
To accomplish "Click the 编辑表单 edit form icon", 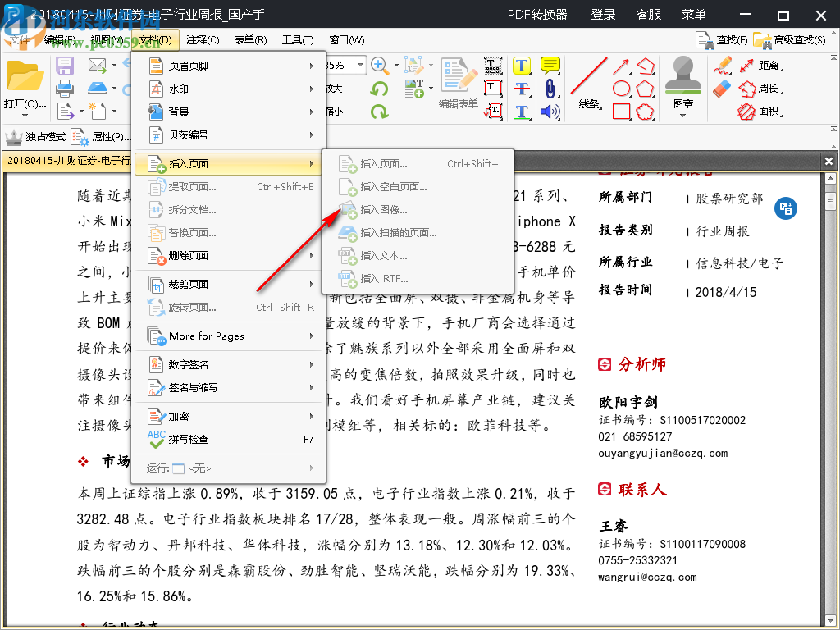I will [x=457, y=75].
